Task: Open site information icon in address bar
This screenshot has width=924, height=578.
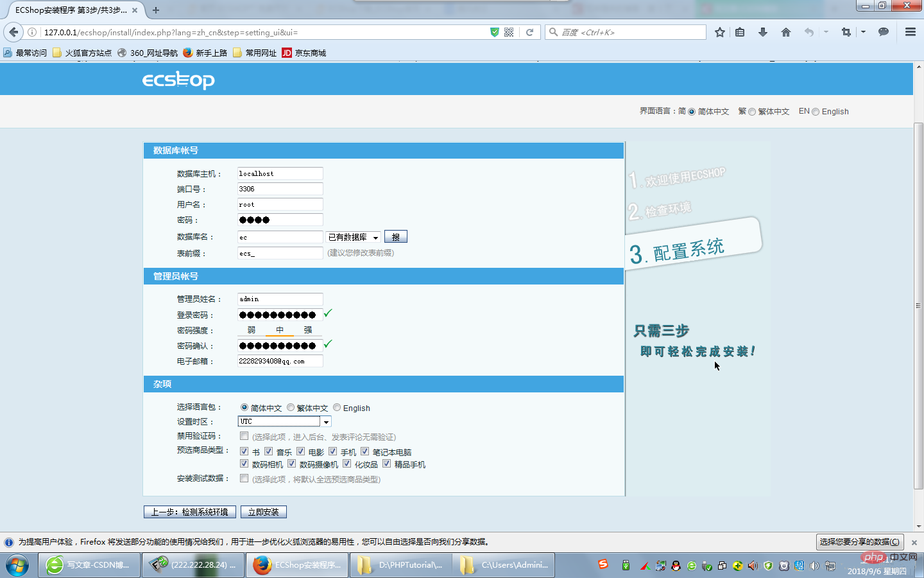Action: point(32,32)
